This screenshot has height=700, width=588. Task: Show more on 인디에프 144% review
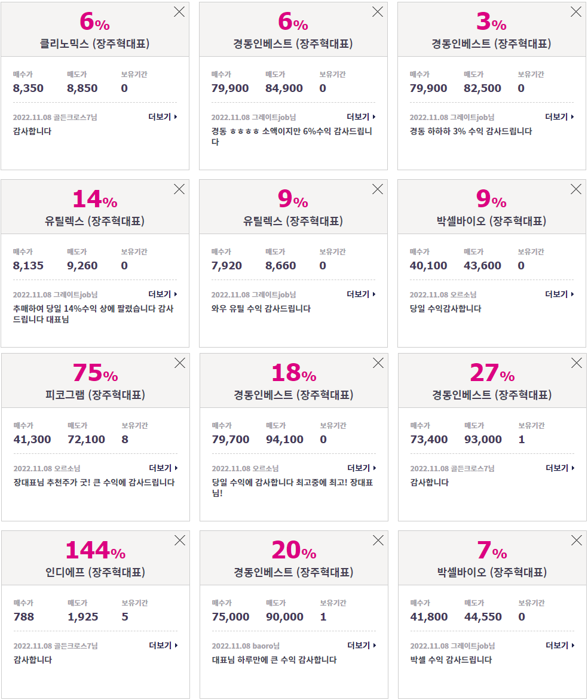click(163, 646)
